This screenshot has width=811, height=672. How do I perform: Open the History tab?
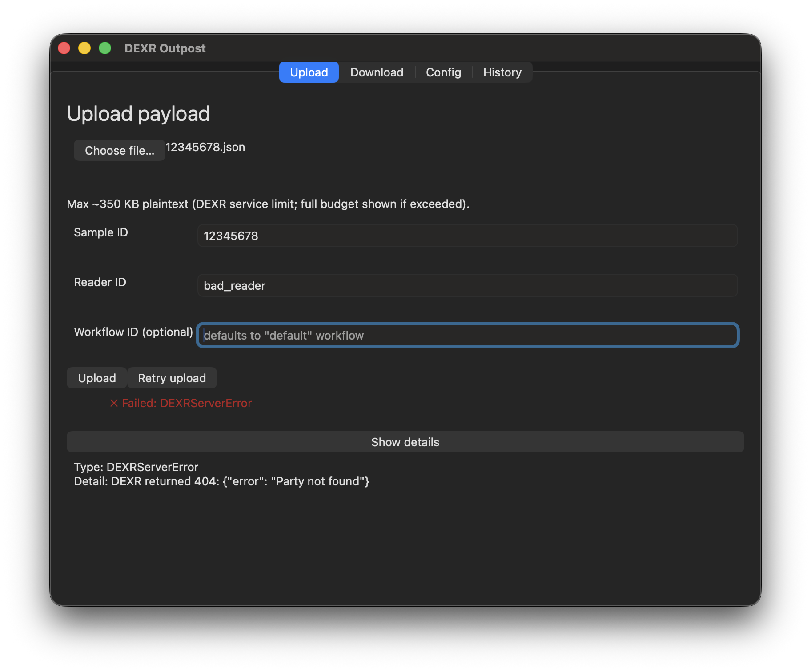[502, 72]
